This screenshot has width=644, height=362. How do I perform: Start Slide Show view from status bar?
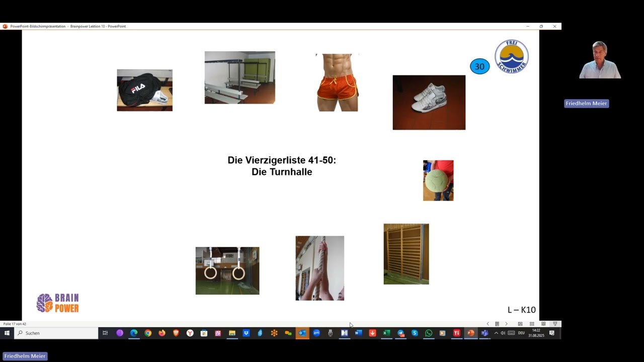[x=555, y=324]
